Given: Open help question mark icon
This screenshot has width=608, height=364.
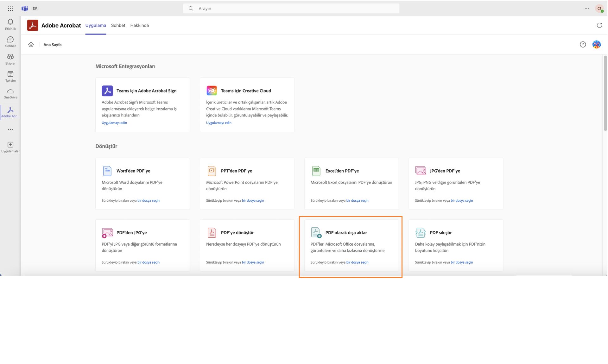Looking at the screenshot, I should point(583,45).
